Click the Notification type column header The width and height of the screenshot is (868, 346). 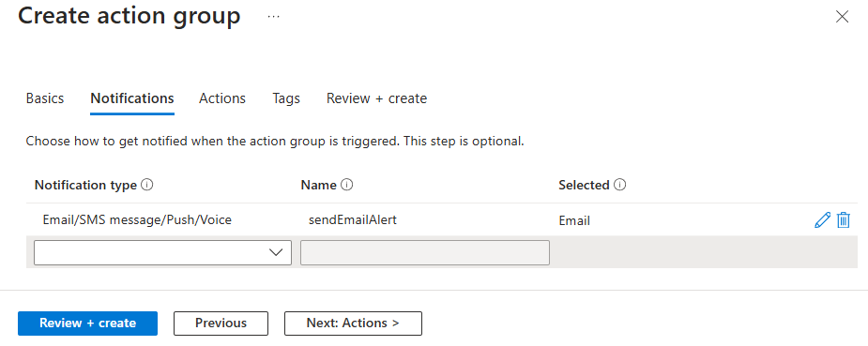click(x=85, y=185)
